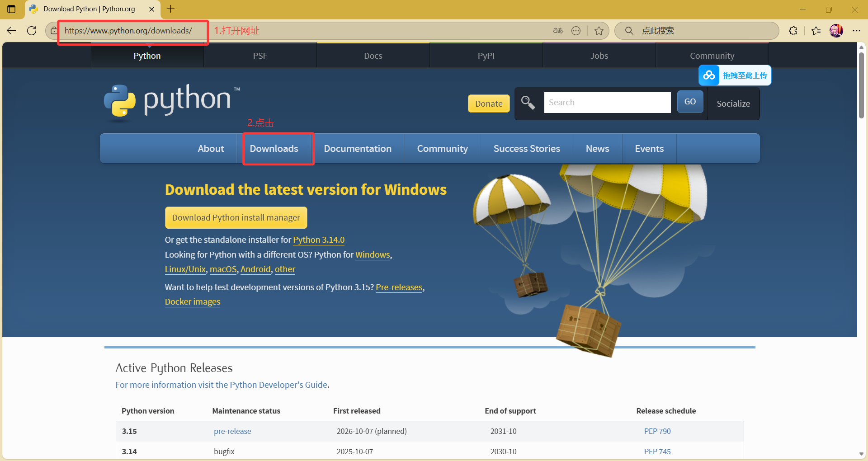Add page to favorites star icon
This screenshot has width=868, height=461.
tap(599, 31)
